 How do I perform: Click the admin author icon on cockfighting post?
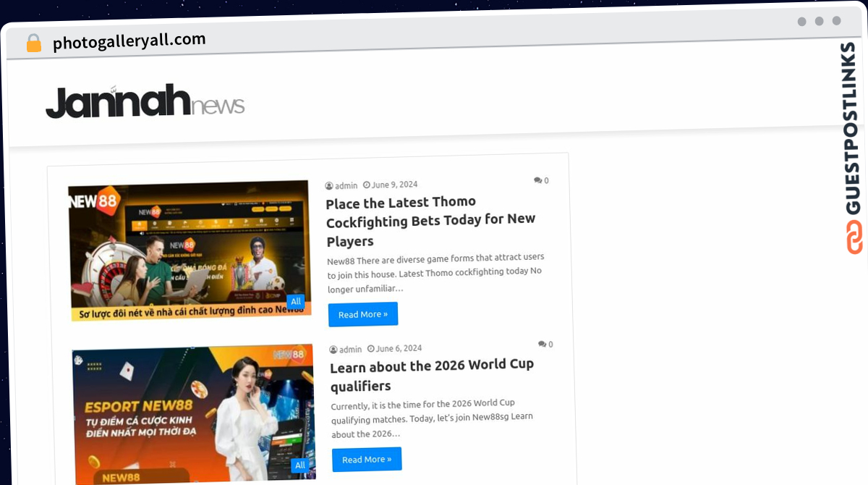[x=329, y=186]
